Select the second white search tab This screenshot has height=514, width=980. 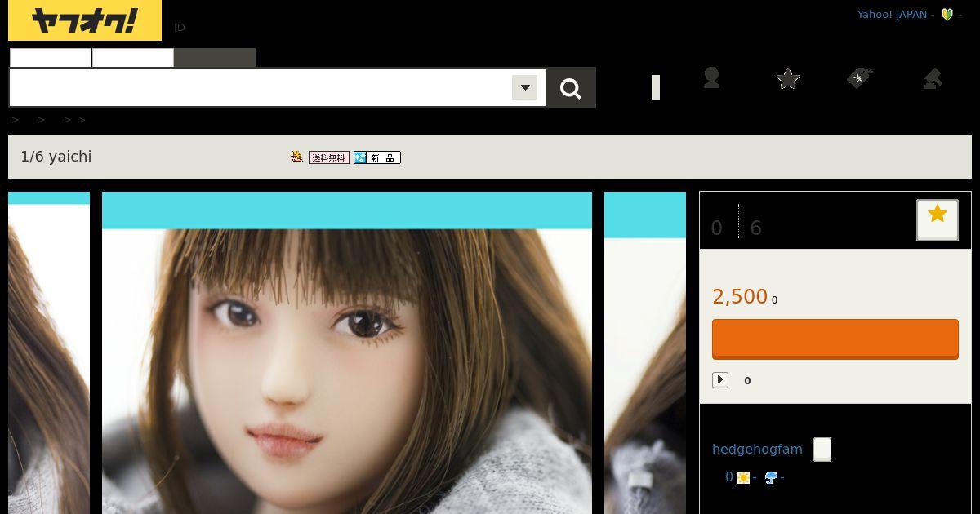[133, 58]
